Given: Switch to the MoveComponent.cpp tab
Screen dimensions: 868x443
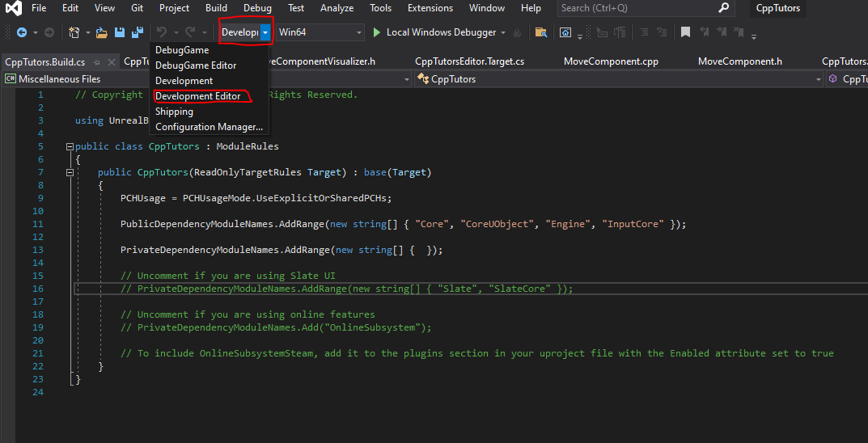Looking at the screenshot, I should 611,61.
